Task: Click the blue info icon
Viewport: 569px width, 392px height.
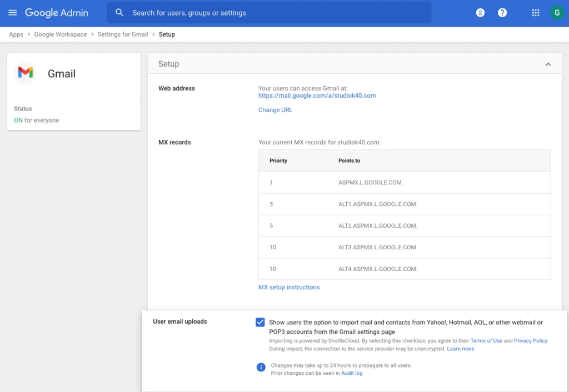Action: (261, 368)
